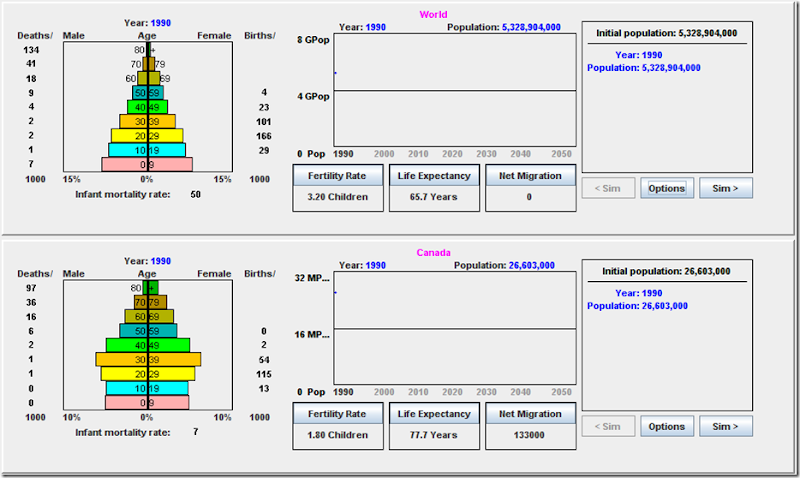Click the 2050 marker on World graph axis
800x478 pixels.
click(561, 154)
